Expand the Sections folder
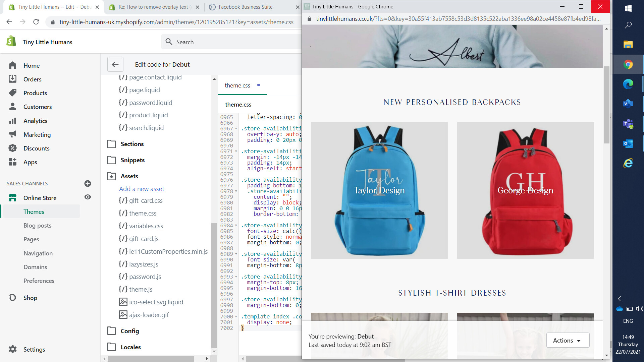The image size is (644, 362). [x=132, y=144]
